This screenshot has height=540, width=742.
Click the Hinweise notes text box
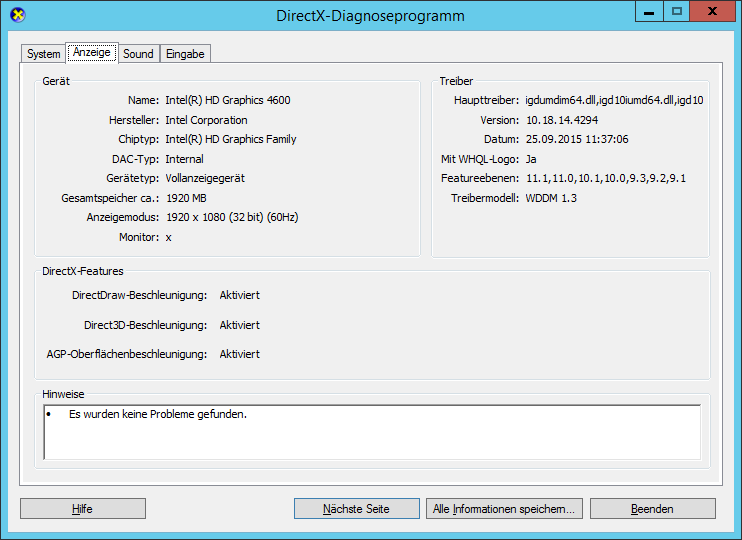pyautogui.click(x=372, y=432)
